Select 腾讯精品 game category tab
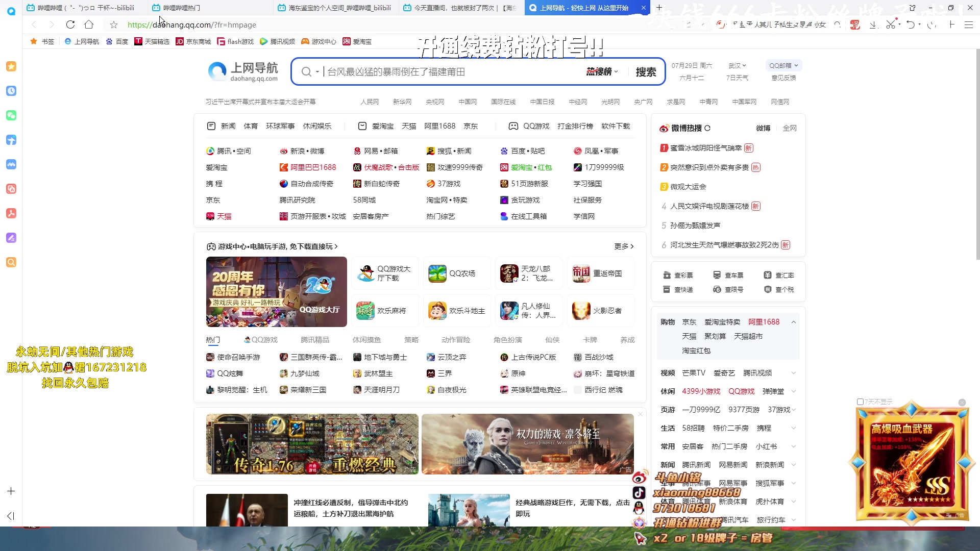This screenshot has height=551, width=980. click(315, 340)
